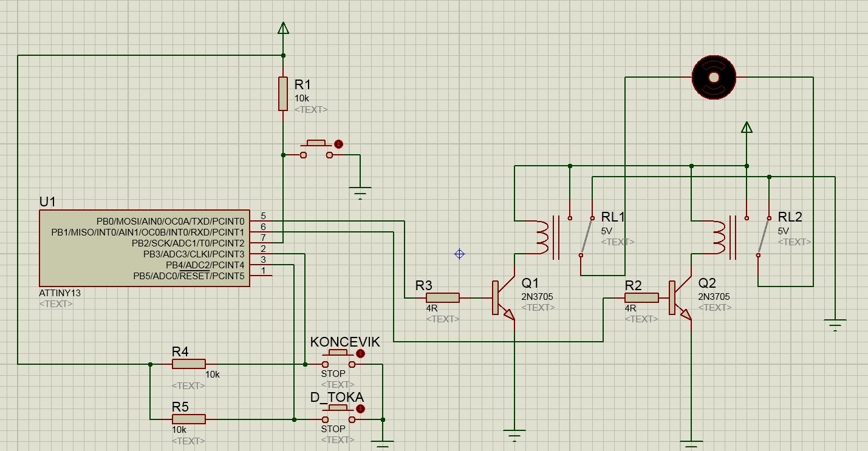Click the 10k value of R1

pos(301,98)
